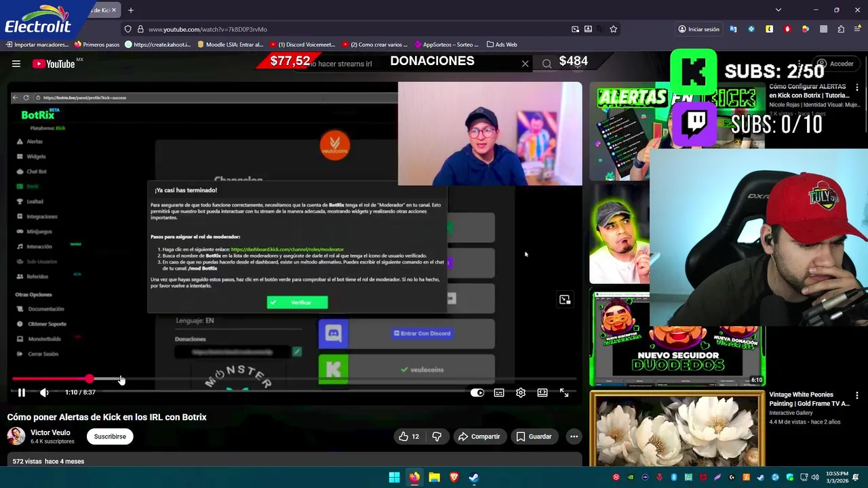This screenshot has height=488, width=868.
Task: Toggle subtitles with the captions icon
Action: coord(499,392)
